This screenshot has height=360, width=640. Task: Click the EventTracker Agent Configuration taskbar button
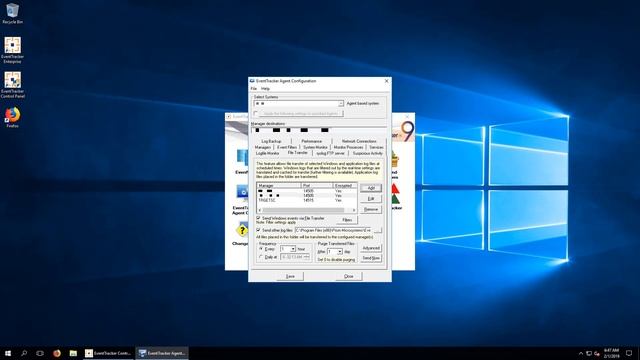tap(162, 353)
